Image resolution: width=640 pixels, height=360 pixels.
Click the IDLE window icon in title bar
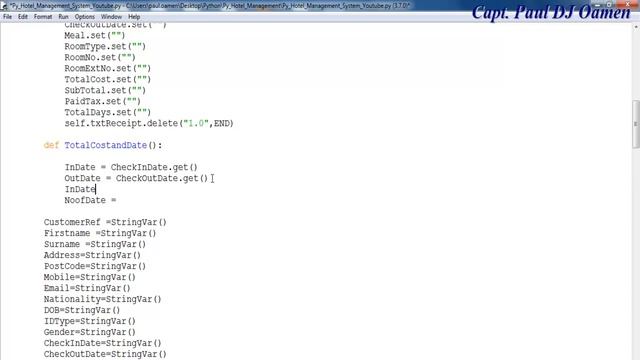click(x=4, y=6)
